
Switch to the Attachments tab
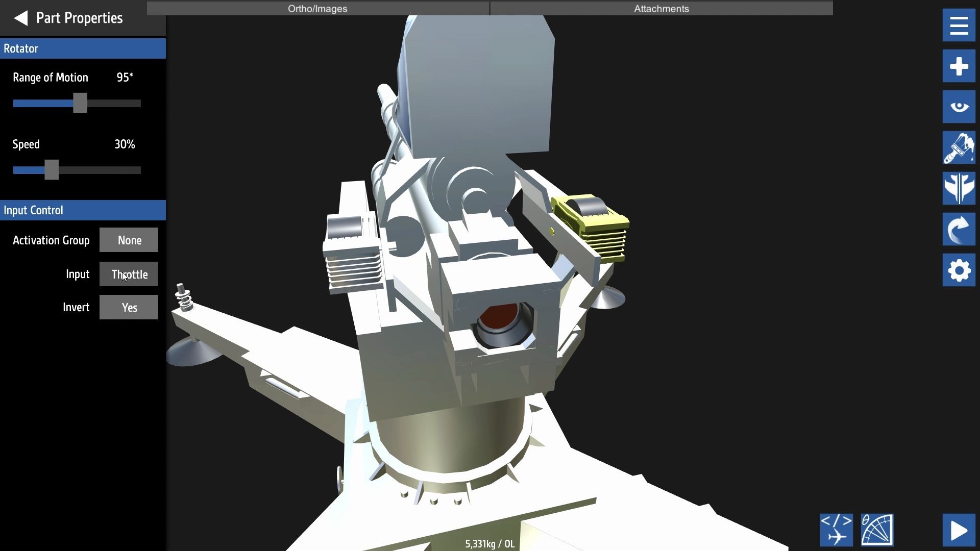(x=661, y=9)
